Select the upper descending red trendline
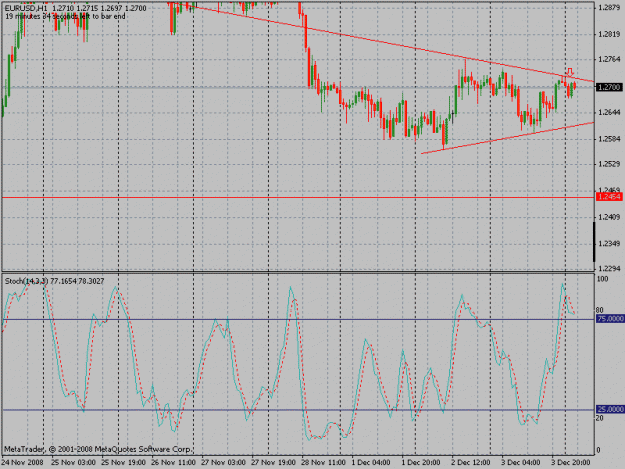Image resolution: width=625 pixels, height=469 pixels. click(x=383, y=42)
